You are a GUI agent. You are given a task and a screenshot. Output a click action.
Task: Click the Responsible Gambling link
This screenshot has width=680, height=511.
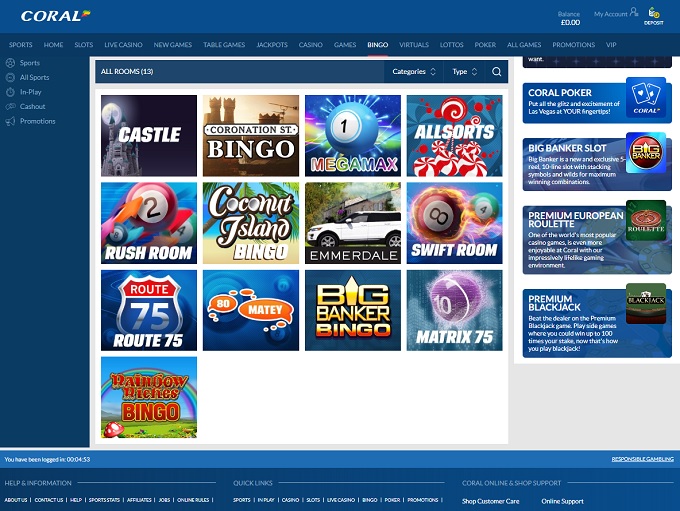(642, 459)
